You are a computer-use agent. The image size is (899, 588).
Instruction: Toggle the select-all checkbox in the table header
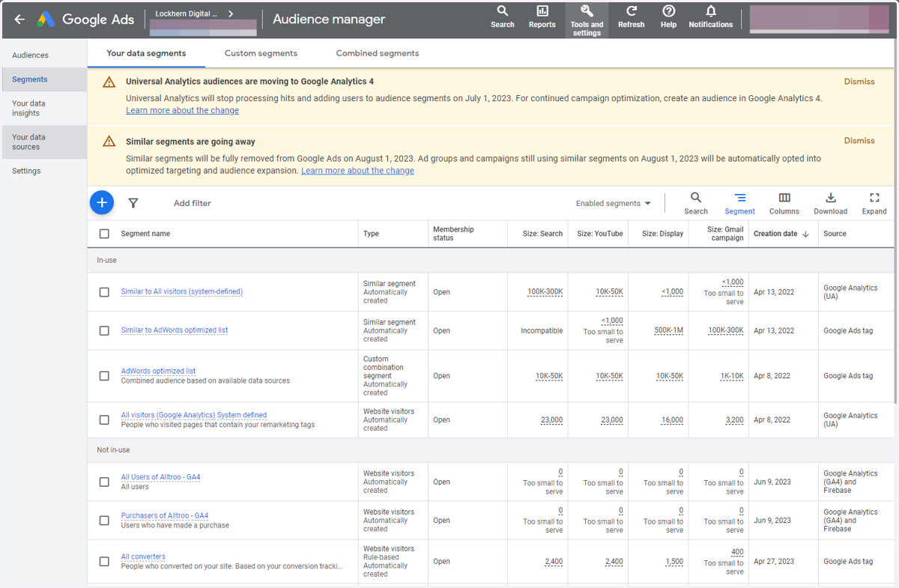[104, 234]
